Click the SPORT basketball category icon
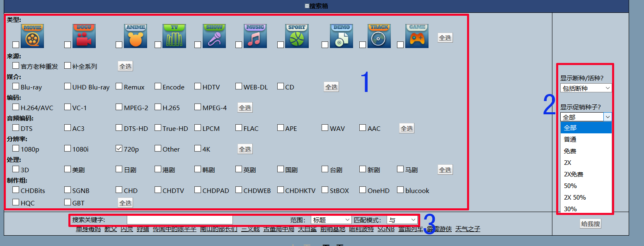 (x=297, y=36)
